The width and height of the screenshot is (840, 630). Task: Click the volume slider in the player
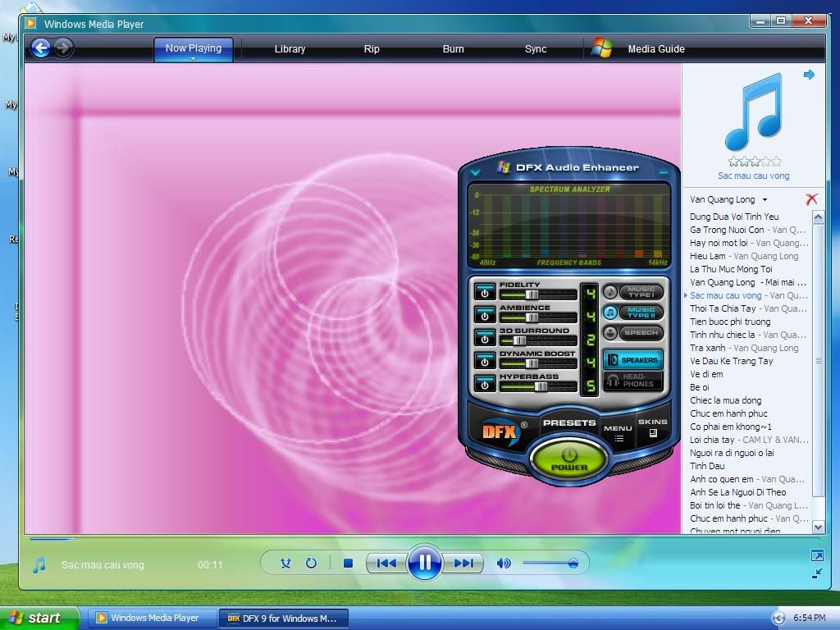(x=550, y=563)
